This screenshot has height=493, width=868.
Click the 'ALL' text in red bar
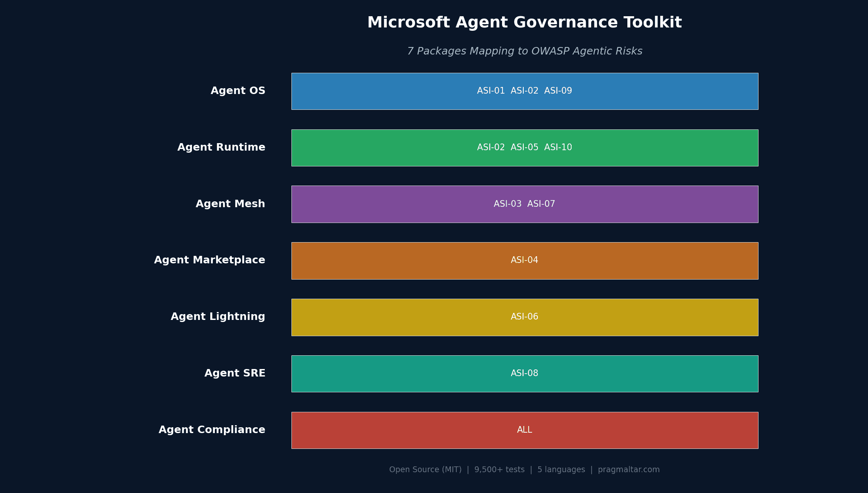(x=525, y=430)
